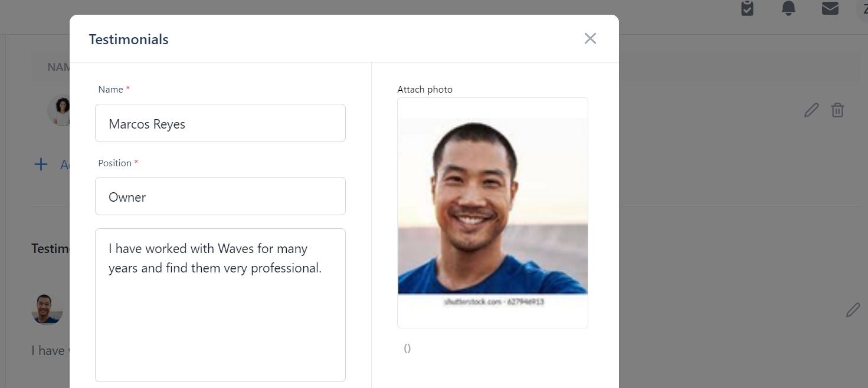Click the trash delete icon in background row
The height and width of the screenshot is (388, 868).
(x=837, y=110)
